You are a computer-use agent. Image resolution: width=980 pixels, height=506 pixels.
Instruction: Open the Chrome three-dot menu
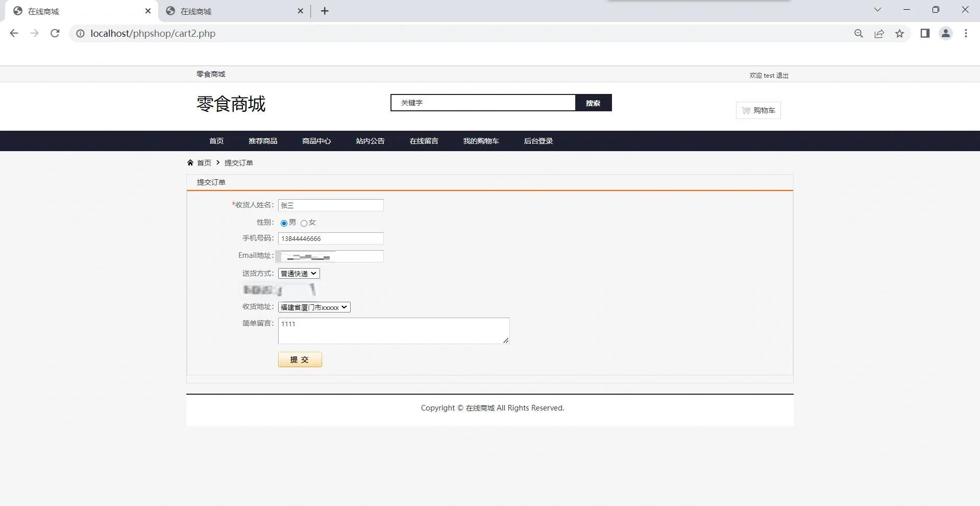(x=966, y=33)
